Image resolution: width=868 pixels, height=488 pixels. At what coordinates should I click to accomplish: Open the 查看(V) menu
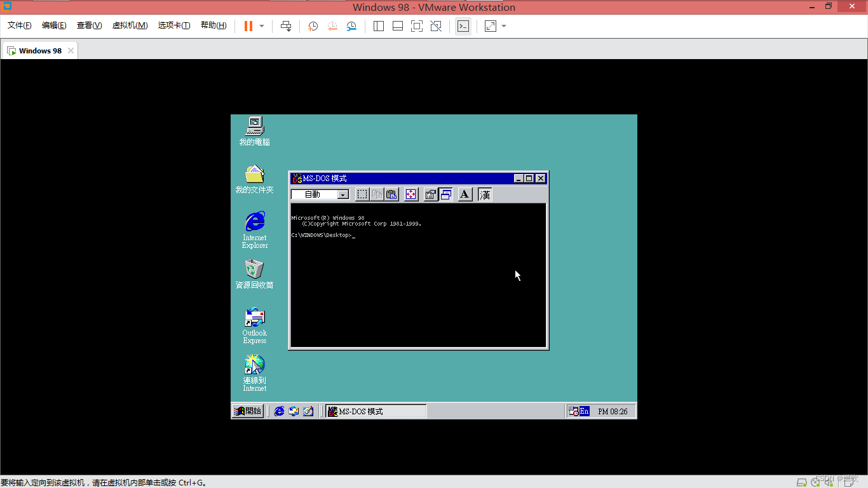click(89, 25)
